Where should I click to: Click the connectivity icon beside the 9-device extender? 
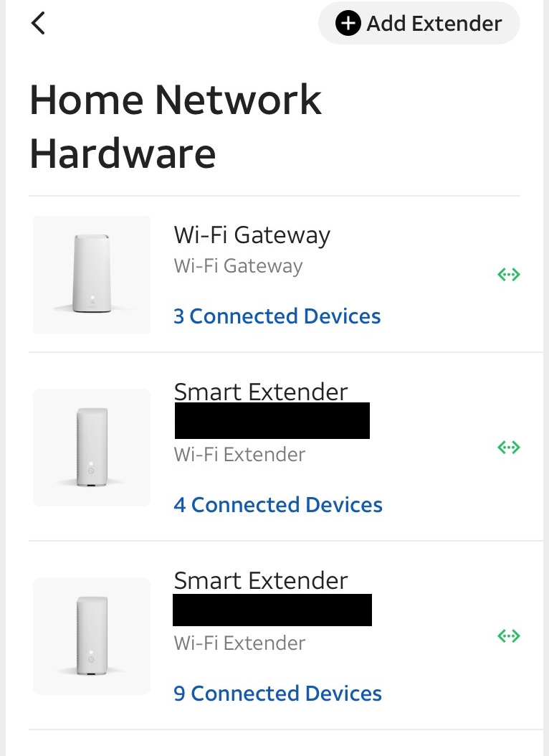508,635
